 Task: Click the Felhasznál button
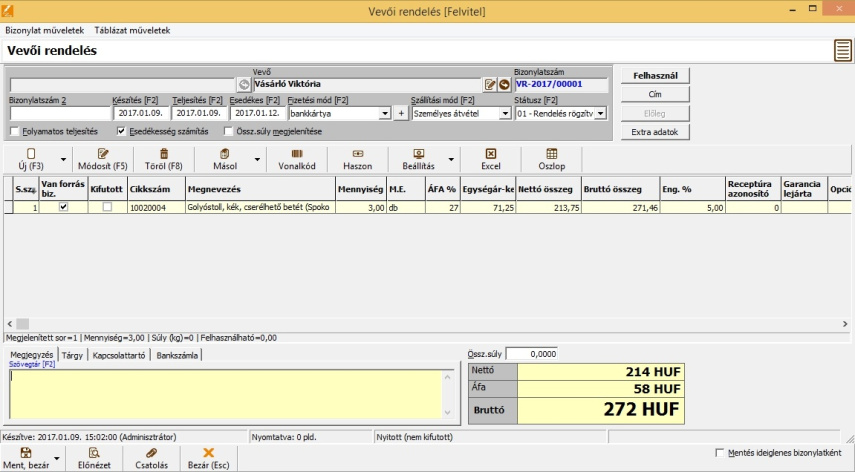[x=655, y=76]
